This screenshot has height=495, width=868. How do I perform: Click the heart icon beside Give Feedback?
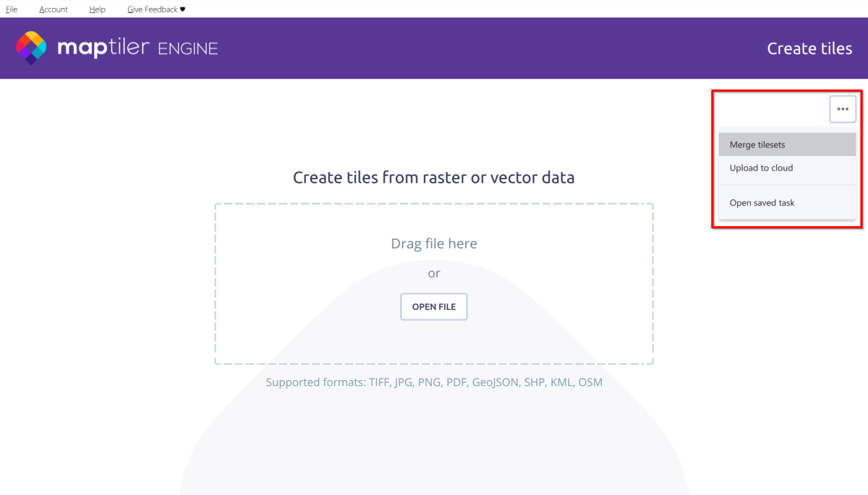click(183, 9)
